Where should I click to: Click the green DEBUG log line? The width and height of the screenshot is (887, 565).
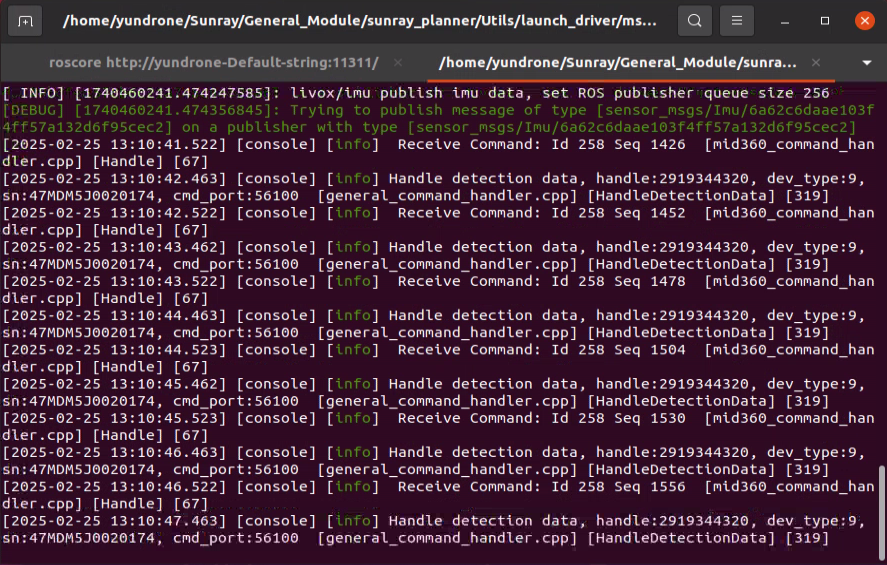pyautogui.click(x=438, y=119)
